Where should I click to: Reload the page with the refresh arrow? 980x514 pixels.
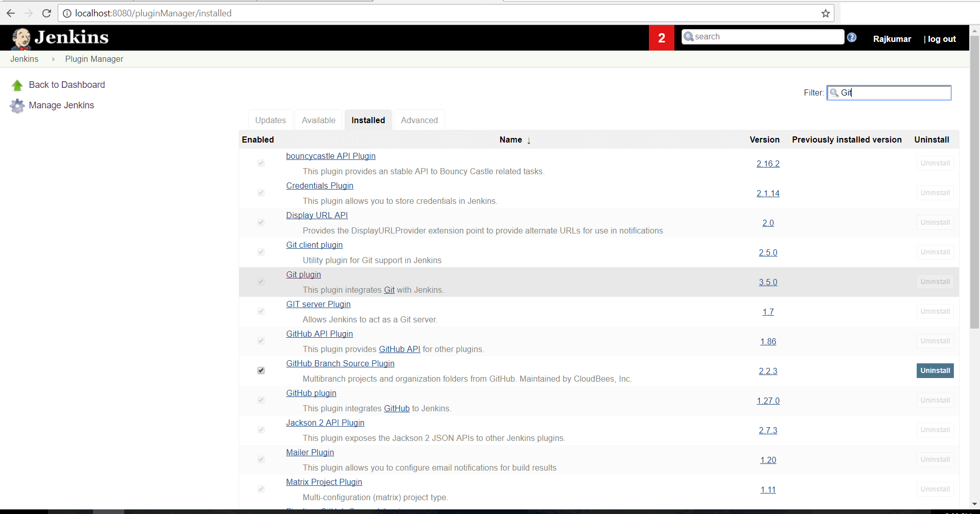pyautogui.click(x=46, y=13)
